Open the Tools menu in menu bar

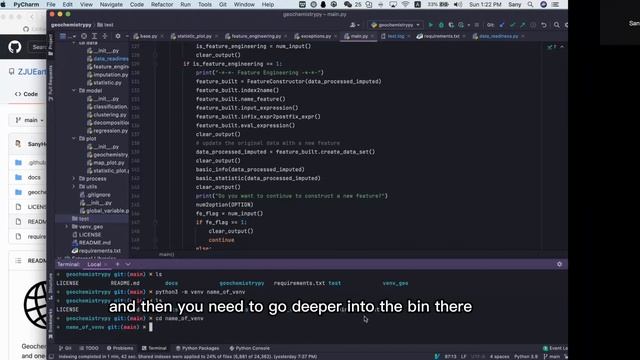pos(205,4)
